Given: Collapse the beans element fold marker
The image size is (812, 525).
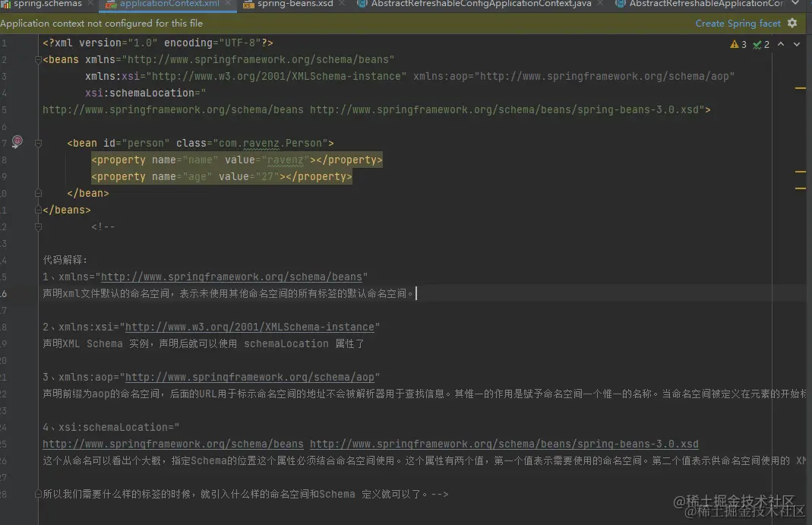Looking at the screenshot, I should tap(38, 60).
